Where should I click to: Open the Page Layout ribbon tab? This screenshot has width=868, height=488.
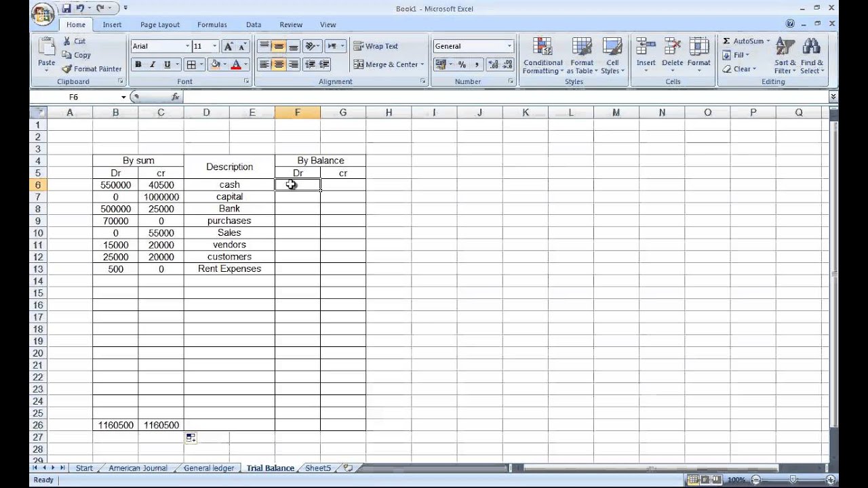pos(160,24)
